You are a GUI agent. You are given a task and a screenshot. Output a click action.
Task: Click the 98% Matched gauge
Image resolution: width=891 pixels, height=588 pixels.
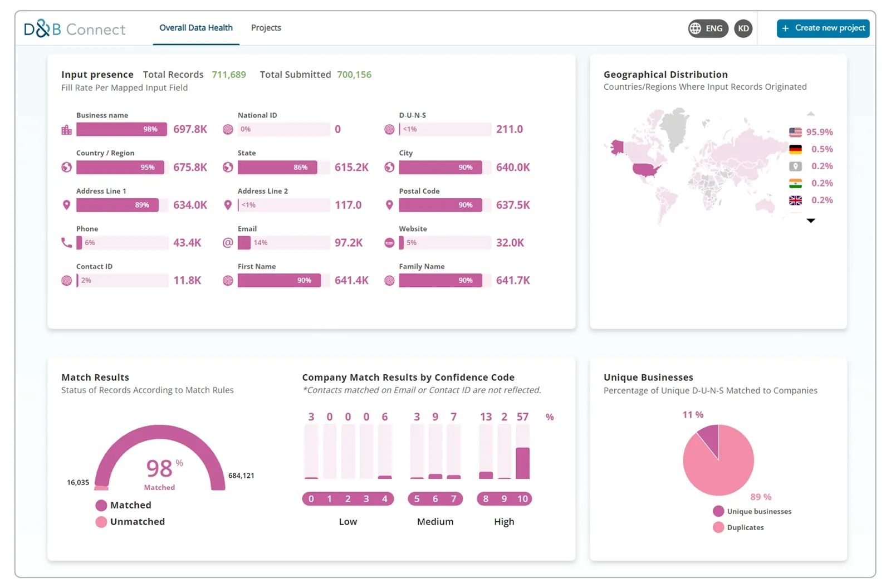(160, 458)
